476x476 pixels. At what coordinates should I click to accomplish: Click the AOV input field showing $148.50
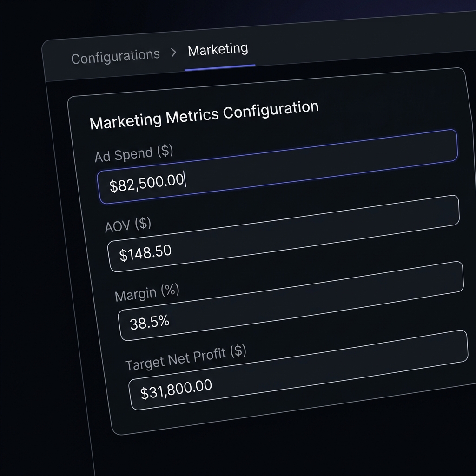click(284, 233)
